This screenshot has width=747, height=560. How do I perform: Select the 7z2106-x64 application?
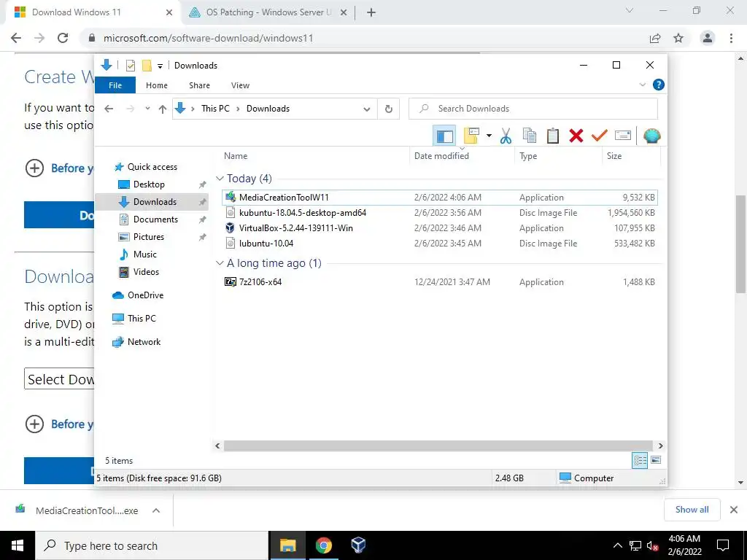[440, 282]
